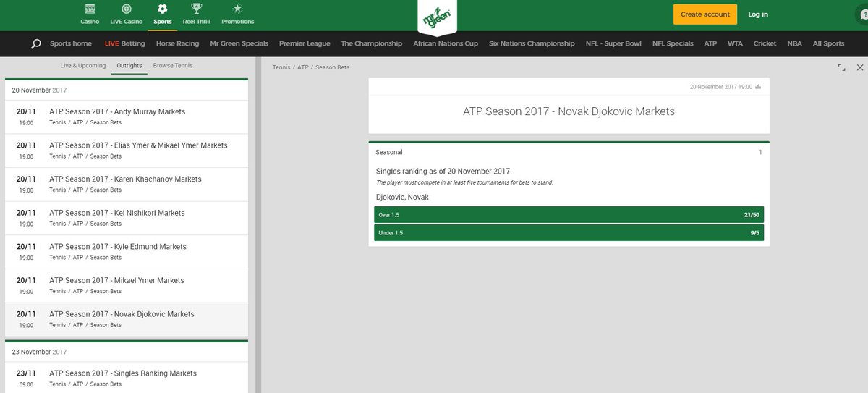Open the Promotions star icon
The image size is (868, 393).
(x=238, y=9)
